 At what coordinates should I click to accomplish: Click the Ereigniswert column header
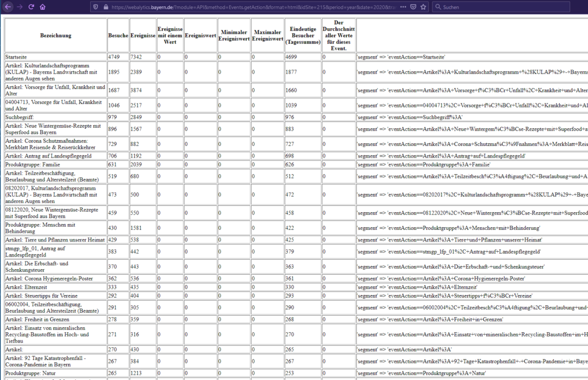(200, 35)
